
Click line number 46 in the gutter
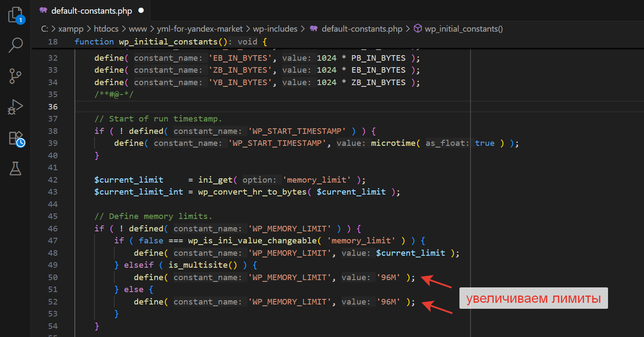[53, 228]
